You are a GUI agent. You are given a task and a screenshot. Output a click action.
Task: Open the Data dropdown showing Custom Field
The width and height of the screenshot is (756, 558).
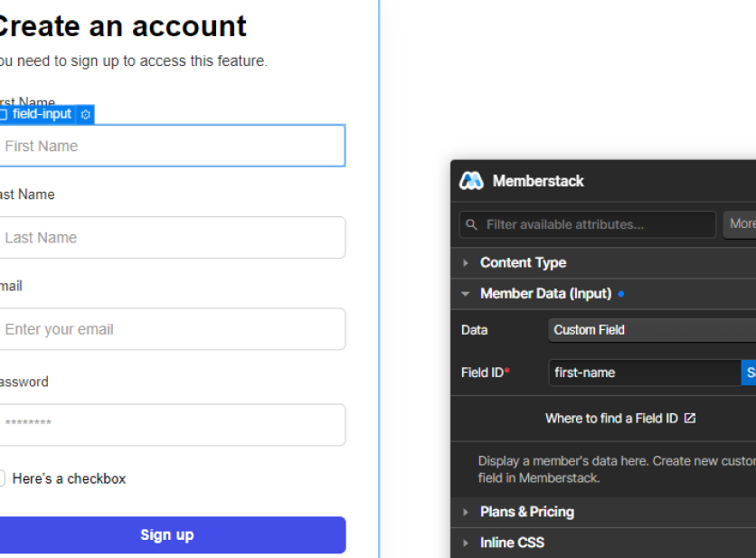coord(652,330)
